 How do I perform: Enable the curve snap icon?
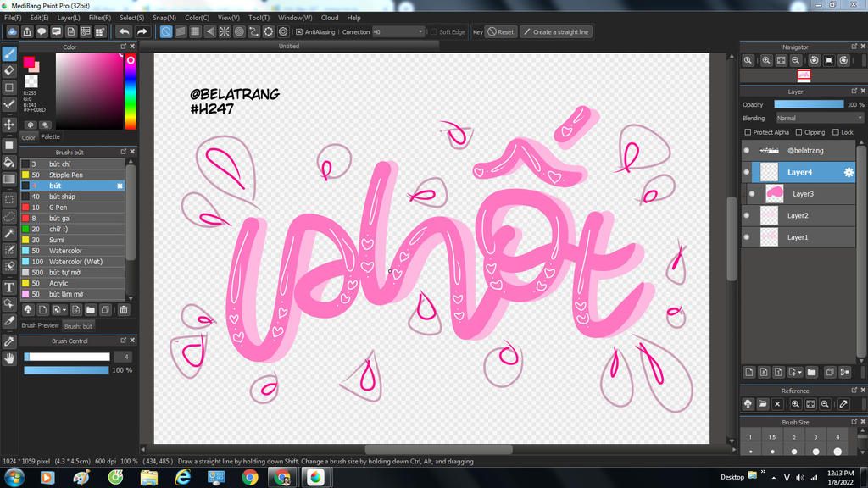[253, 31]
